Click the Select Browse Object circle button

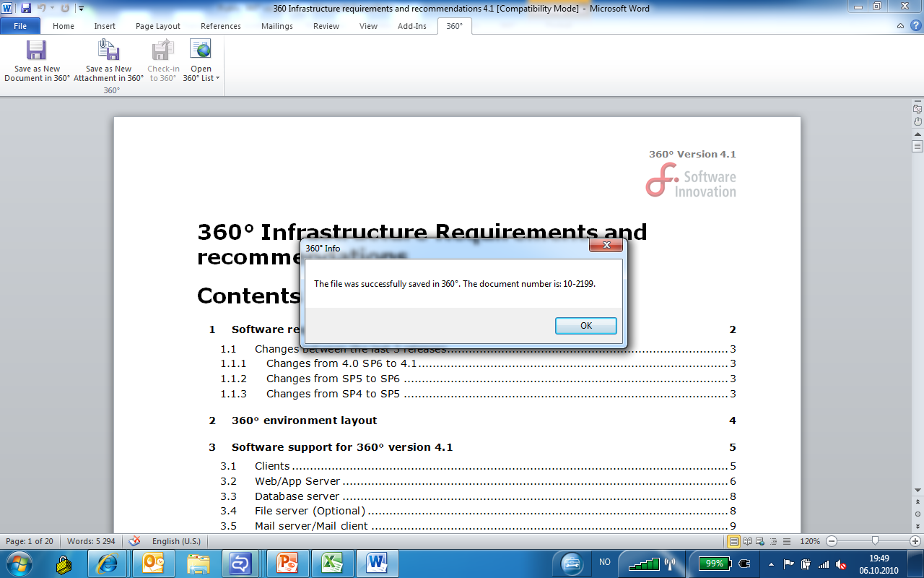pyautogui.click(x=918, y=514)
